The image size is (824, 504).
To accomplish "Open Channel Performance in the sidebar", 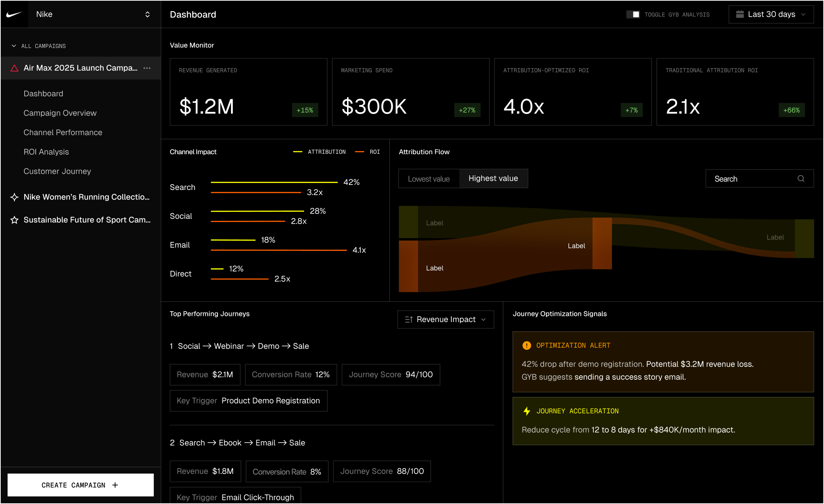I will [63, 132].
